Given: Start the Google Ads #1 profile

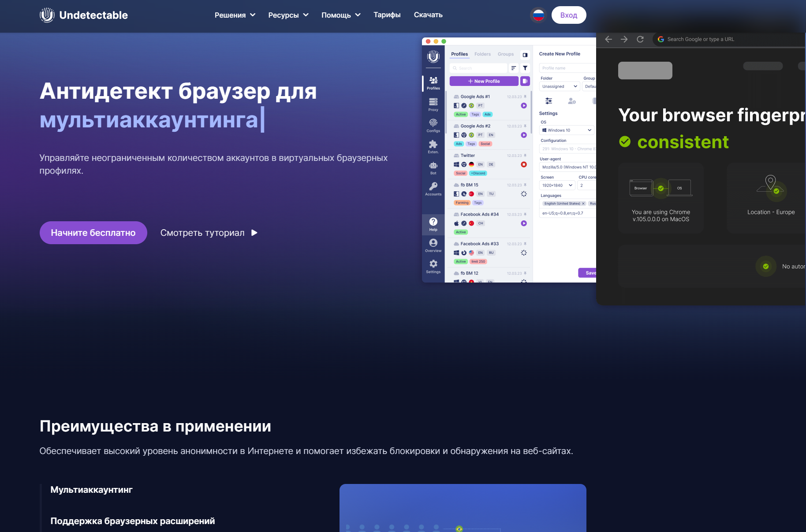Looking at the screenshot, I should point(524,106).
